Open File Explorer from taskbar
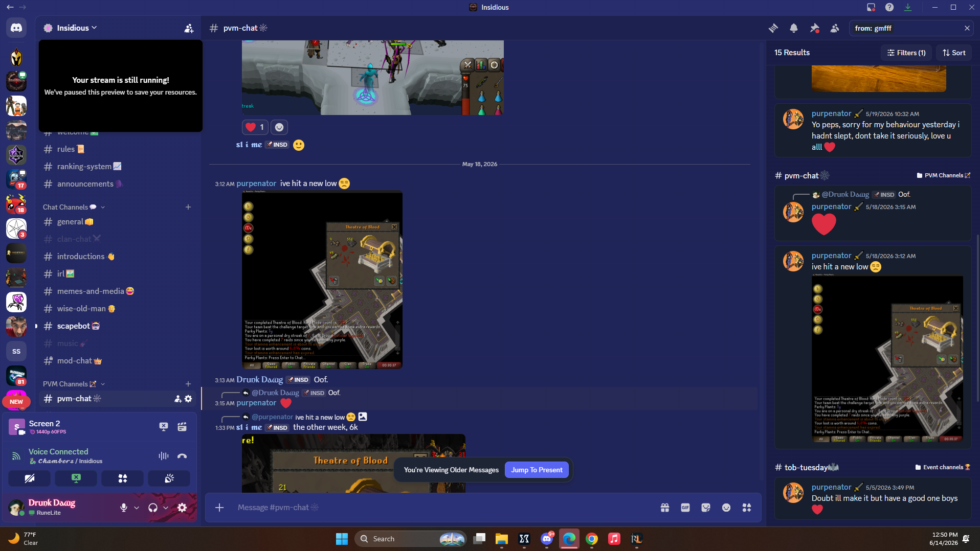The height and width of the screenshot is (551, 980). pos(501,539)
